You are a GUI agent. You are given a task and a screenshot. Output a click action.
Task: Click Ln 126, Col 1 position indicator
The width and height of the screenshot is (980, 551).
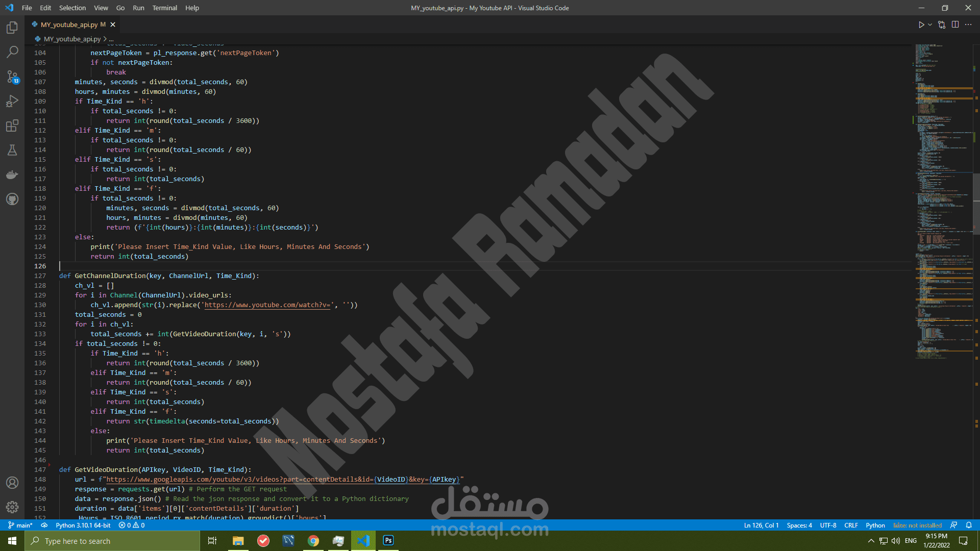click(761, 525)
